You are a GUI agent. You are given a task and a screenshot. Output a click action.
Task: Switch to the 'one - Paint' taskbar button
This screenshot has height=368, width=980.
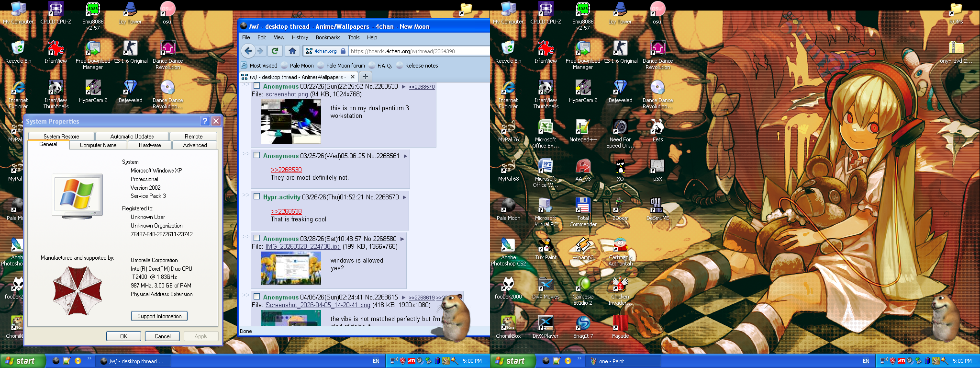623,361
